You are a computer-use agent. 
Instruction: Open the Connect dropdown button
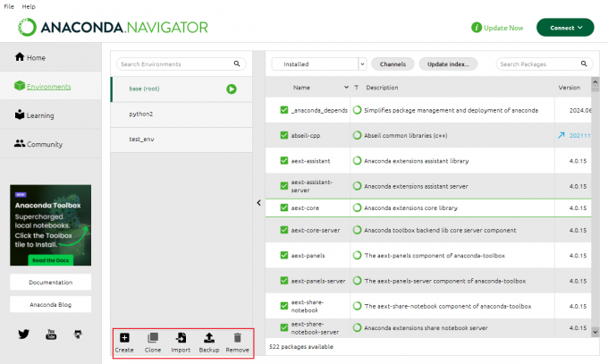click(x=565, y=28)
